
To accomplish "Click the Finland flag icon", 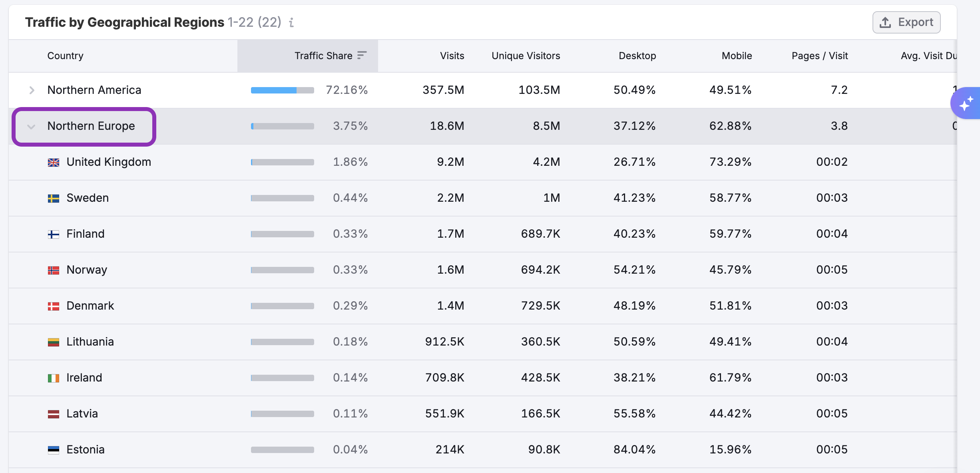I will click(54, 234).
